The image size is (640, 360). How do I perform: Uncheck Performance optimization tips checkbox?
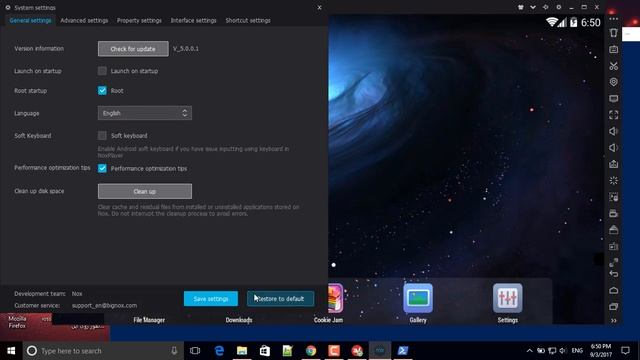pos(102,169)
